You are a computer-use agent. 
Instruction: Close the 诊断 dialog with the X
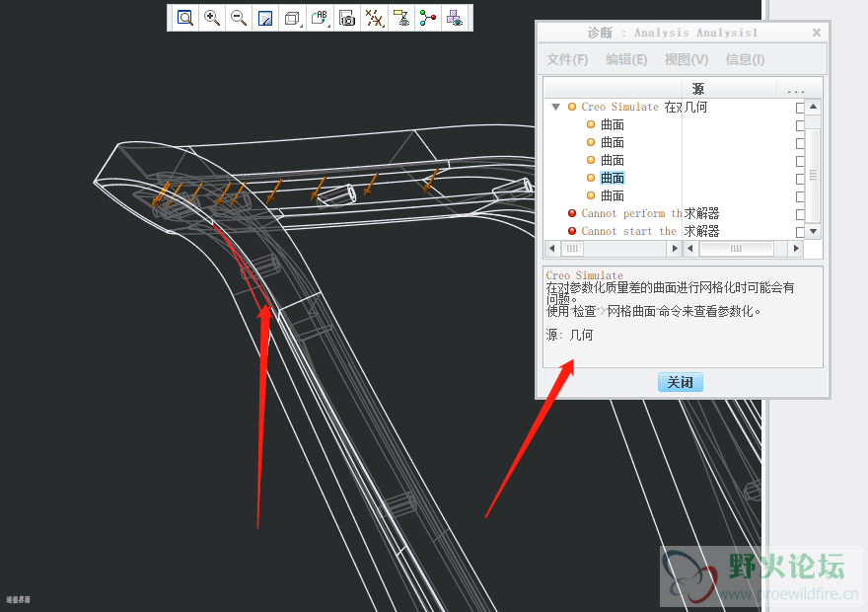817,33
